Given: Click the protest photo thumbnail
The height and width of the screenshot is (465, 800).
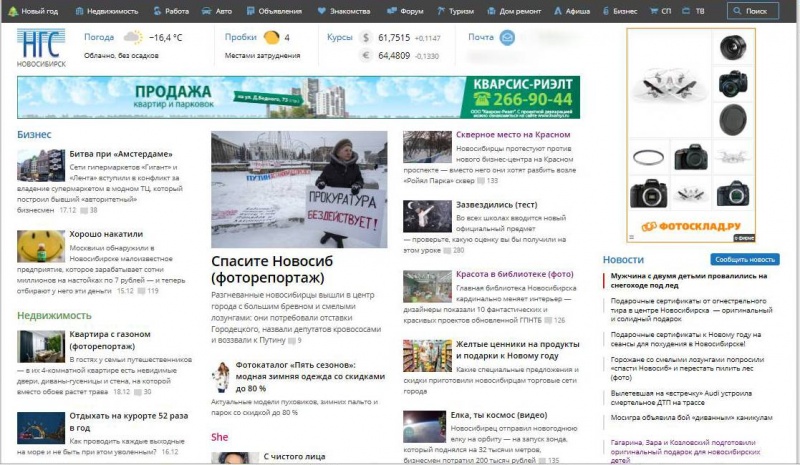Looking at the screenshot, I should pyautogui.click(x=299, y=189).
